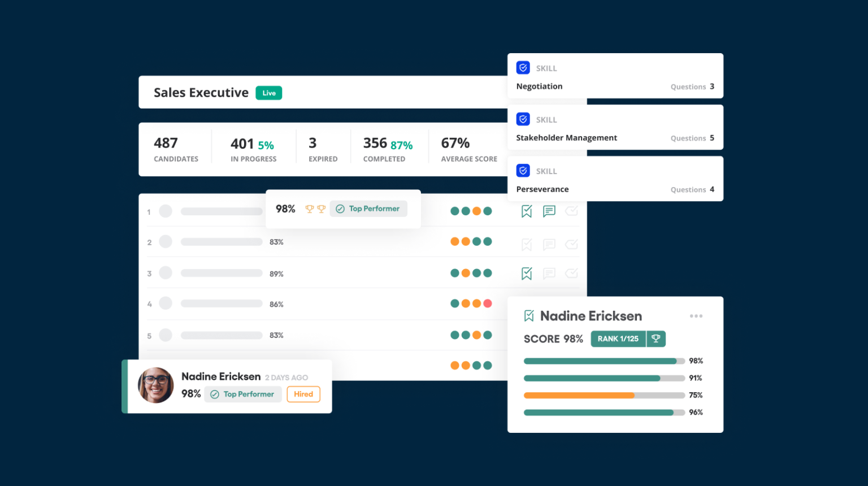Screen dimensions: 868x486
Task: Click the trophy icon on the RANK 1/125 badge
Action: 656,339
